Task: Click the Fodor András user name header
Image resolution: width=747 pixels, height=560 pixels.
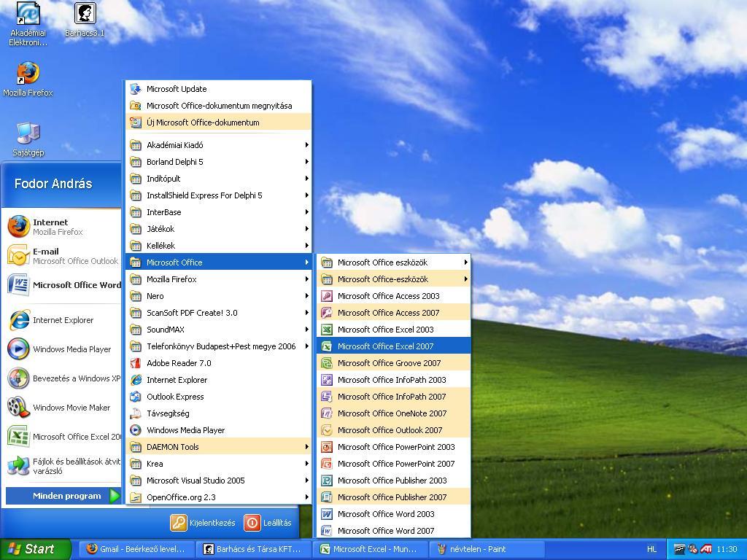Action: tap(53, 184)
